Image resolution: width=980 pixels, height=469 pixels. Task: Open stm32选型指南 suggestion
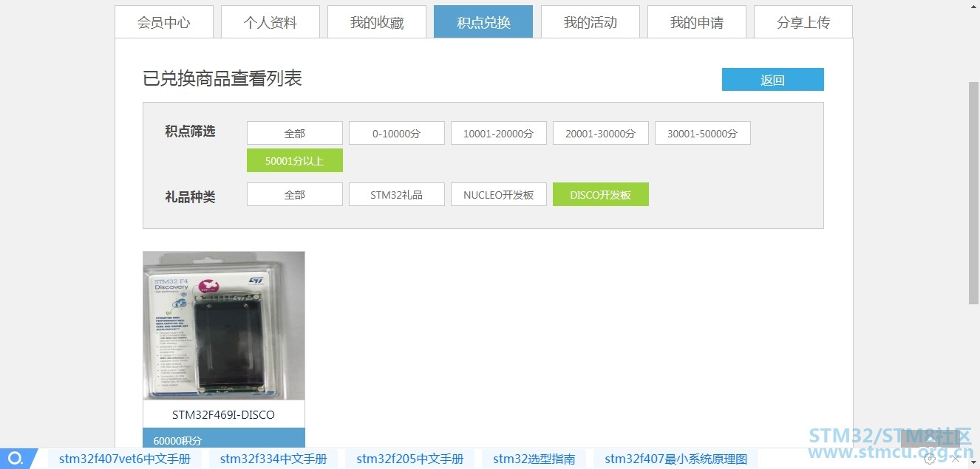point(534,459)
